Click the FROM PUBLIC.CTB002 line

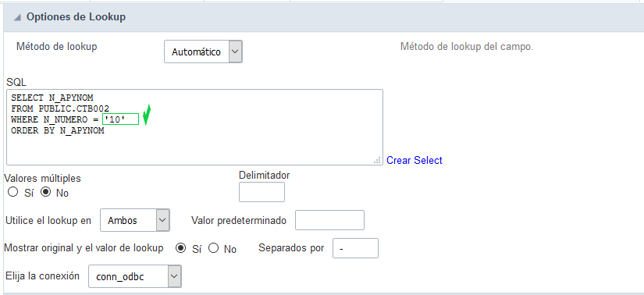60,109
